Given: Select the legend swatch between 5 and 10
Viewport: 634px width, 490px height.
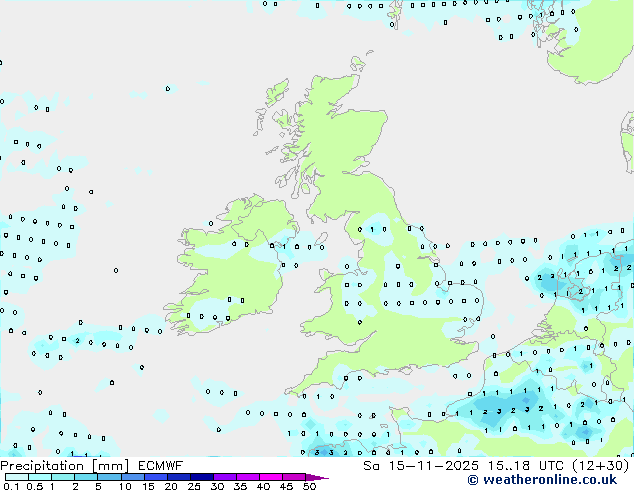Looking at the screenshot, I should pyautogui.click(x=109, y=477).
